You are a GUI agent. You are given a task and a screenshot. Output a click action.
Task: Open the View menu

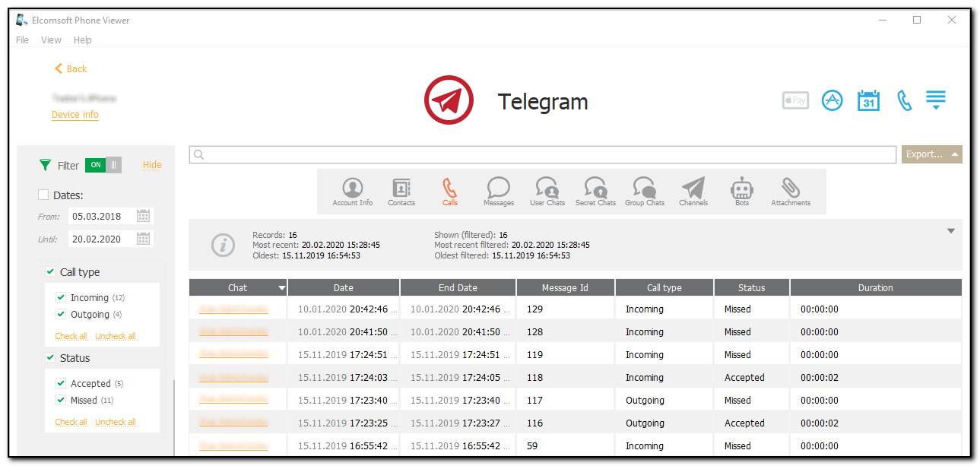[50, 40]
